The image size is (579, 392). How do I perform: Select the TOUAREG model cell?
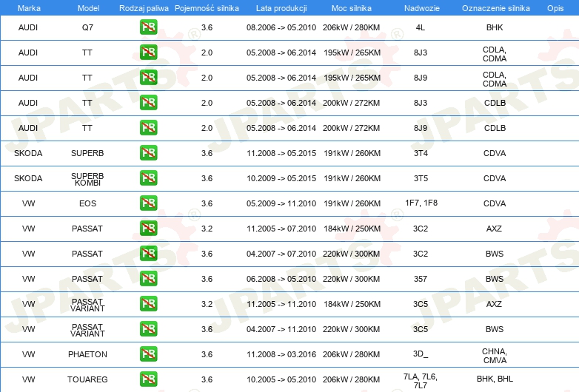87,379
